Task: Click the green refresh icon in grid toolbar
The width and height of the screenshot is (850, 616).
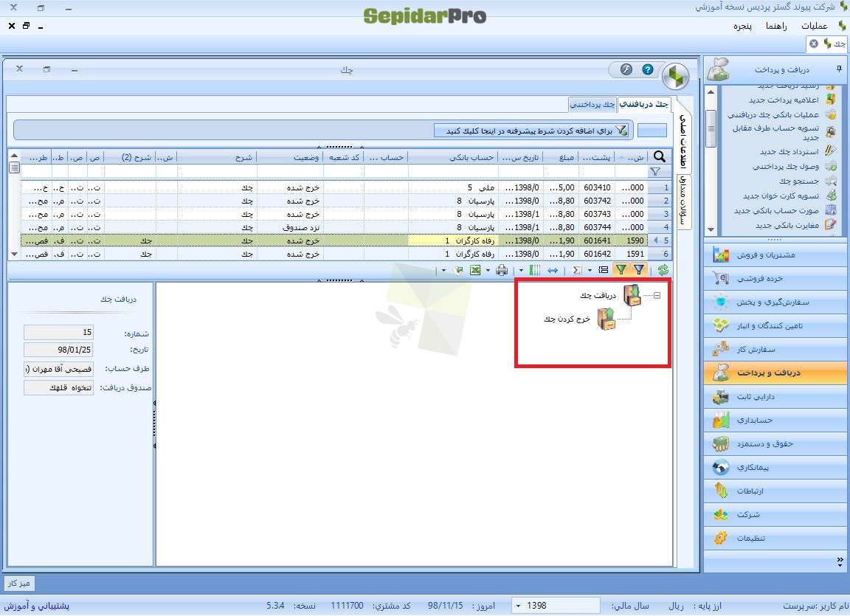Action: point(663,270)
